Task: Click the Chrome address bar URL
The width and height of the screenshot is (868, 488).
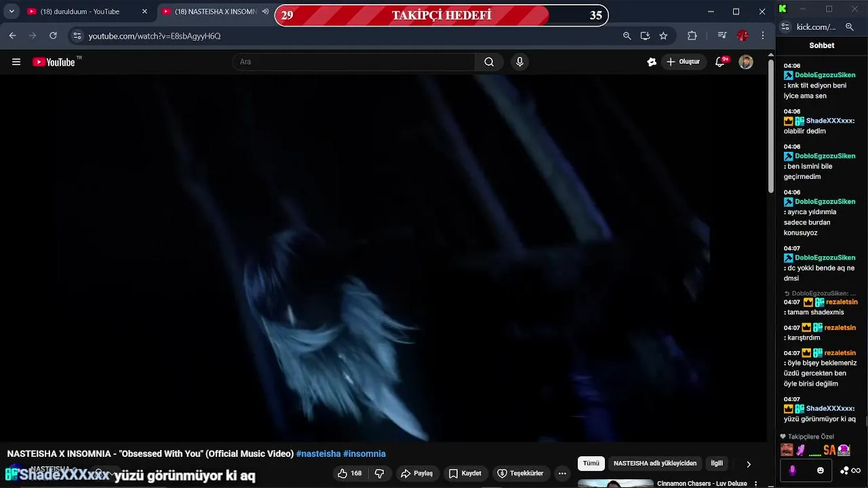Action: pyautogui.click(x=155, y=36)
